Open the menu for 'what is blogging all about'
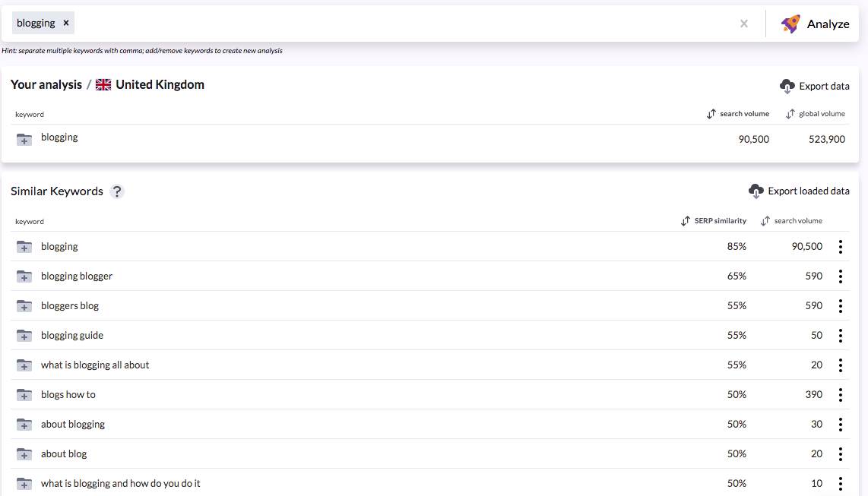868x496 pixels. coord(841,365)
